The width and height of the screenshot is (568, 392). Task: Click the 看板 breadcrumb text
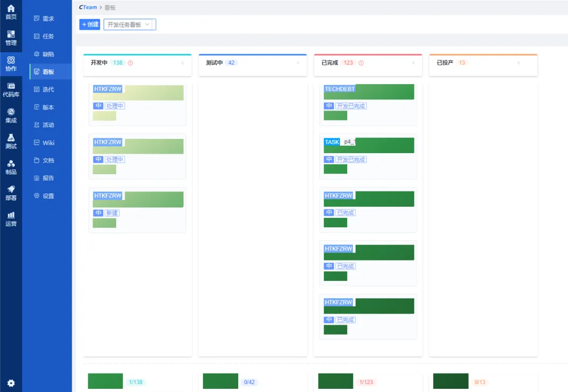(x=110, y=7)
